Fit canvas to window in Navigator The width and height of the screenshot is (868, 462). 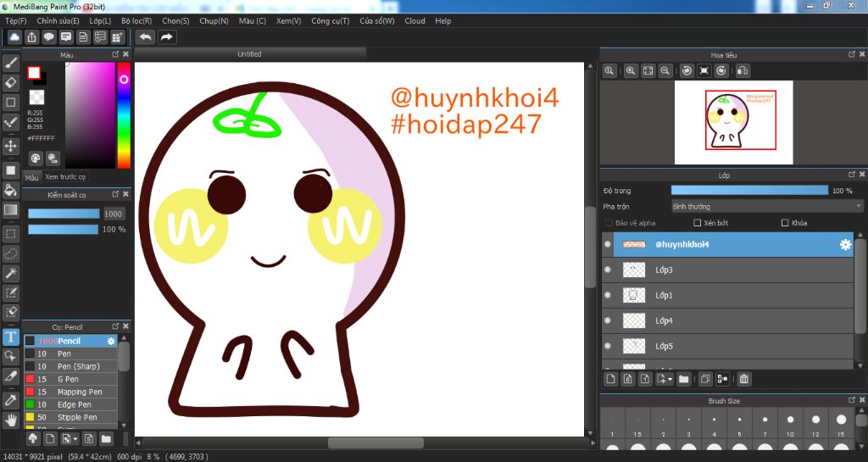[648, 71]
